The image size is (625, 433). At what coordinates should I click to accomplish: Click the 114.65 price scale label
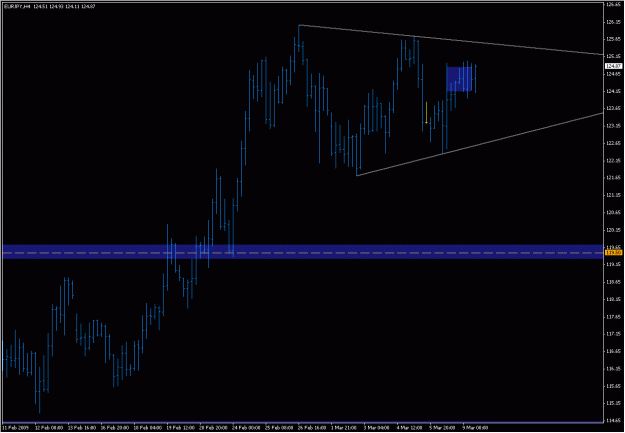pyautogui.click(x=612, y=421)
